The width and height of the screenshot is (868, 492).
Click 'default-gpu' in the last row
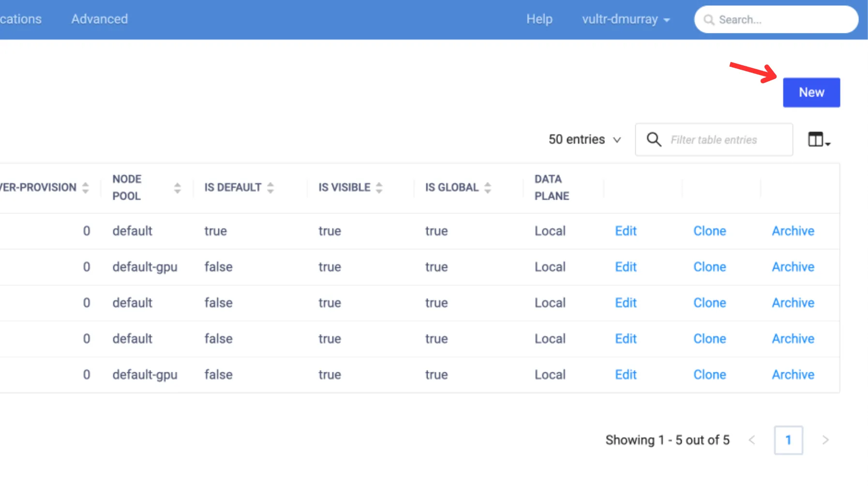tap(145, 375)
